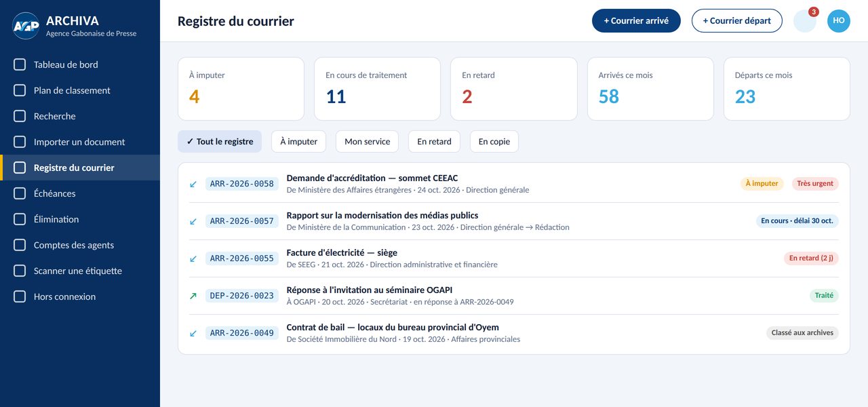Open the En retard stat card
Screen dimensions: 868x407
(514, 89)
